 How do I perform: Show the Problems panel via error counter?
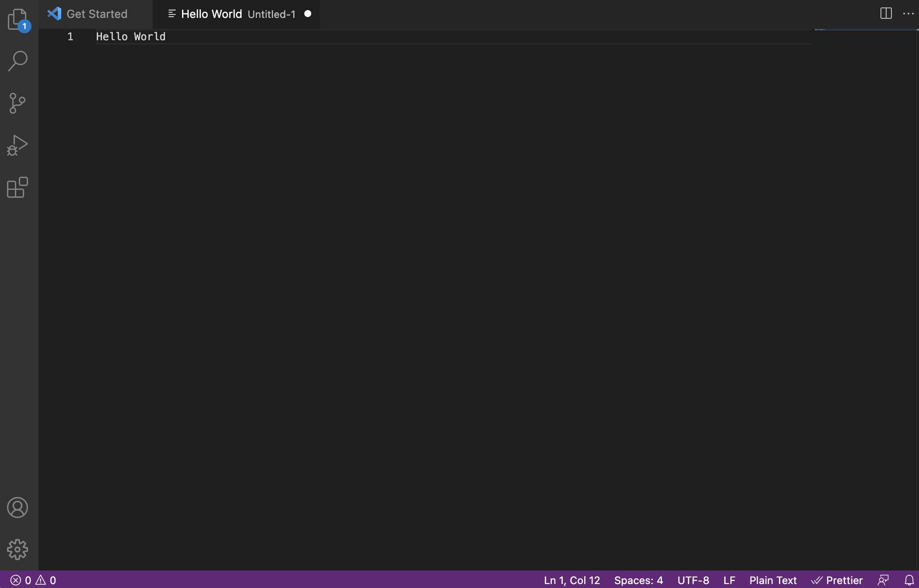point(33,579)
